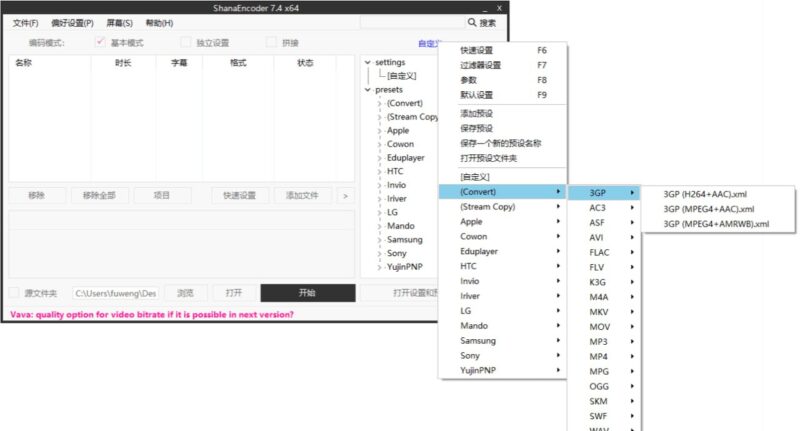
Task: Click the 移除全部 button
Action: tap(99, 195)
